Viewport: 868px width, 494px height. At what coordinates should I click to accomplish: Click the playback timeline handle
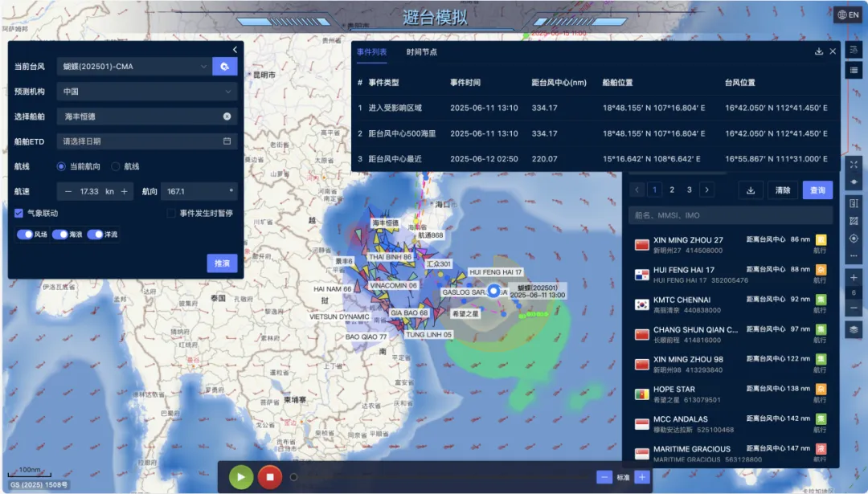tap(294, 477)
